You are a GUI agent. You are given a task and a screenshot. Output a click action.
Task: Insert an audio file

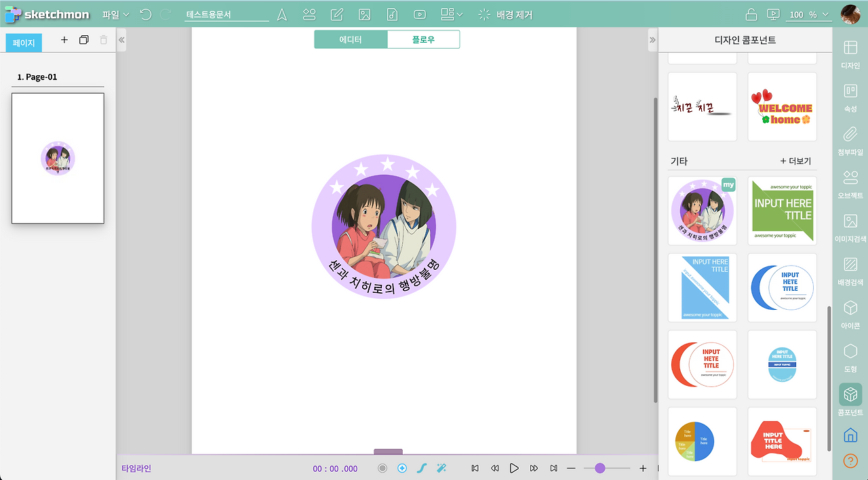(x=392, y=14)
